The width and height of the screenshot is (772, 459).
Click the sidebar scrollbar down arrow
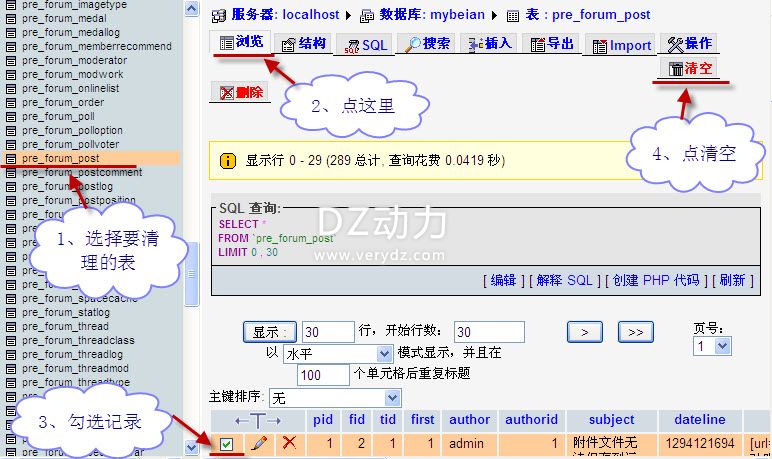tap(192, 448)
